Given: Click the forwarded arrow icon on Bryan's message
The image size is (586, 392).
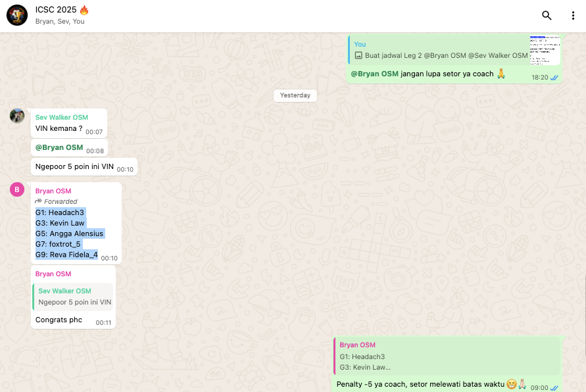Looking at the screenshot, I should click(39, 201).
